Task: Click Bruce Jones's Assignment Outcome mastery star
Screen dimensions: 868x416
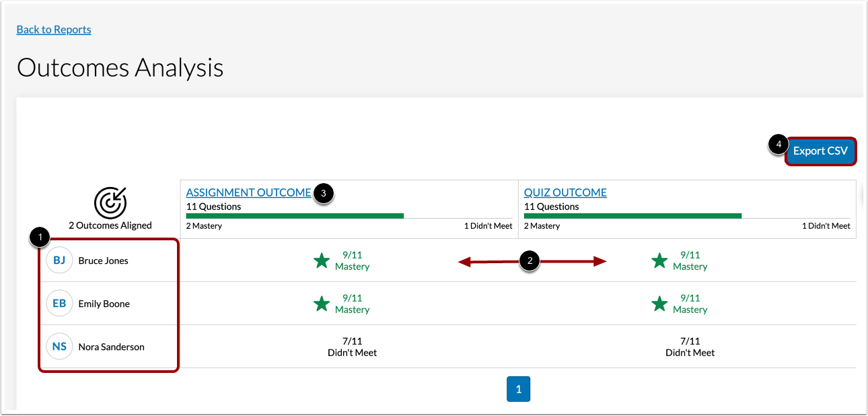Action: (322, 260)
